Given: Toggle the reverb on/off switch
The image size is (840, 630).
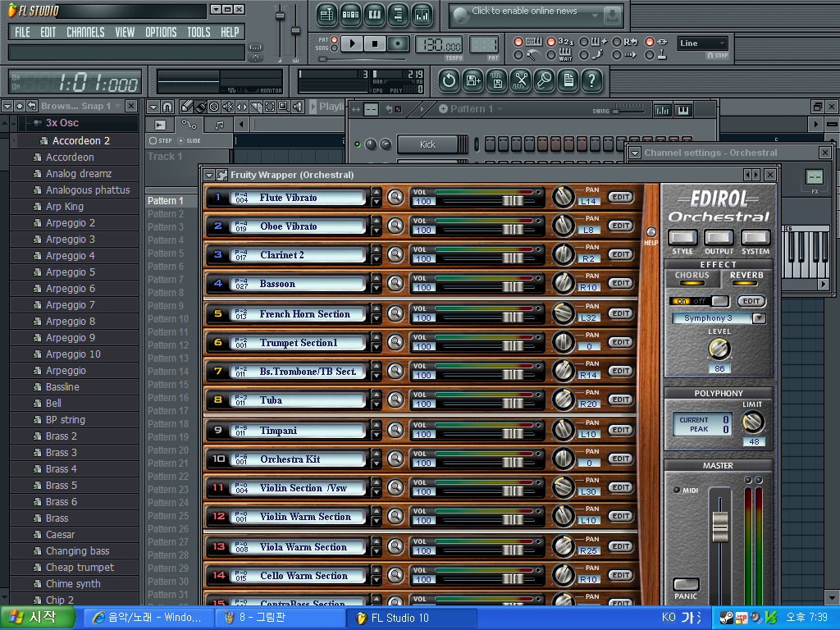Looking at the screenshot, I should [x=699, y=301].
